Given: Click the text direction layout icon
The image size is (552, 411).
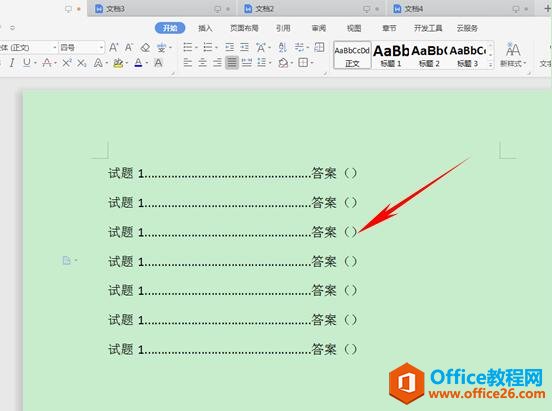Looking at the screenshot, I should click(319, 47).
